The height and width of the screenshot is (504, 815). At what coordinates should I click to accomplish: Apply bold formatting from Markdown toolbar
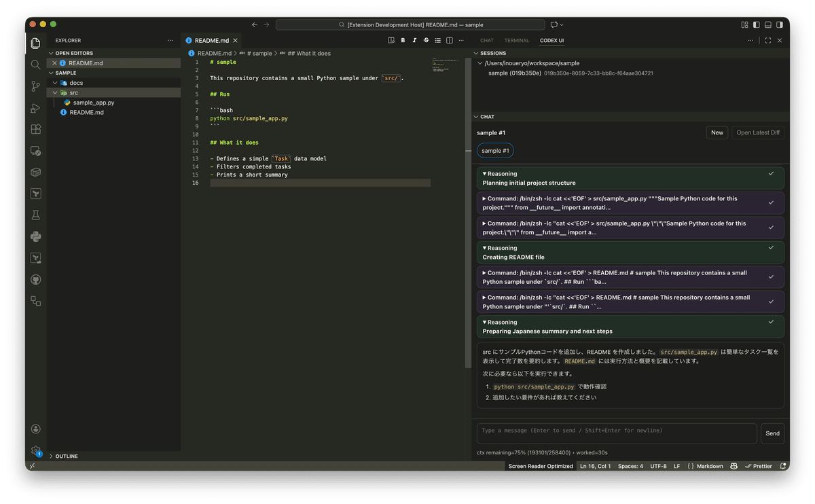point(403,40)
